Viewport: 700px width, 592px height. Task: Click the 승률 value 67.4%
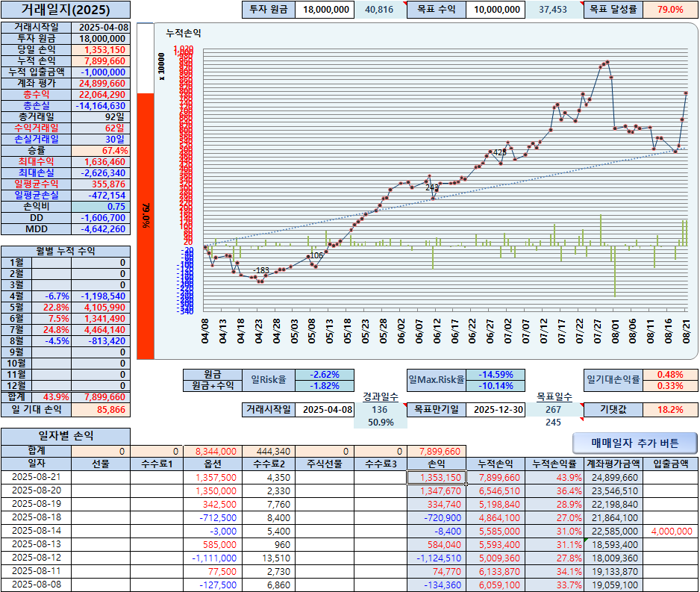[101, 151]
